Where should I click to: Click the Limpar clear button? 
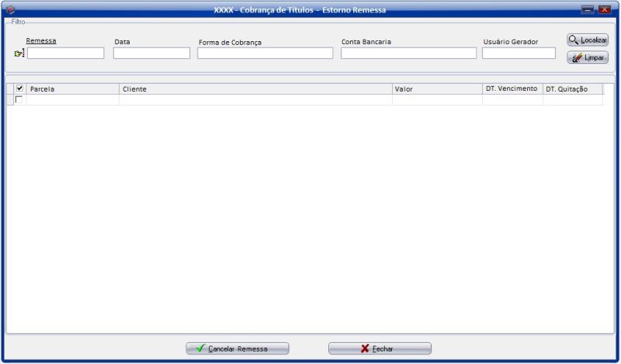588,57
